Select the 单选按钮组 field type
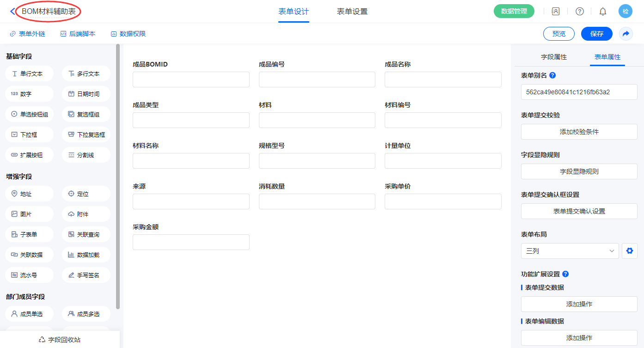The width and height of the screenshot is (644, 348). pyautogui.click(x=30, y=114)
